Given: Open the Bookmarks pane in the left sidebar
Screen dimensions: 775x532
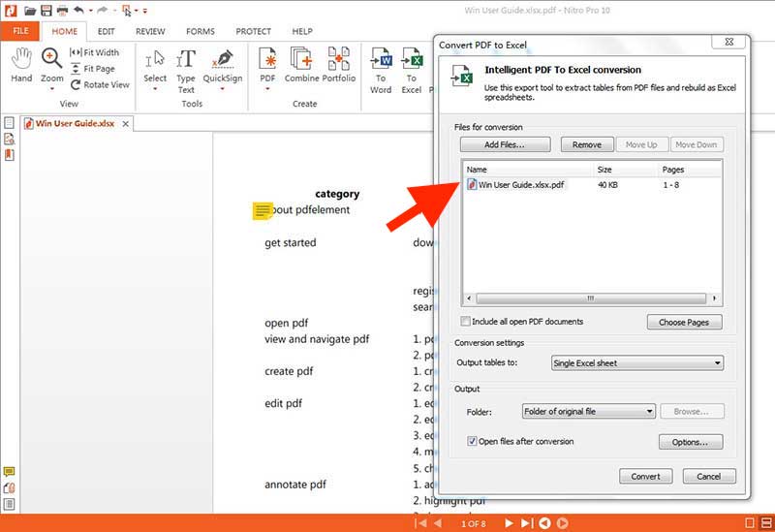Looking at the screenshot, I should pos(9,155).
